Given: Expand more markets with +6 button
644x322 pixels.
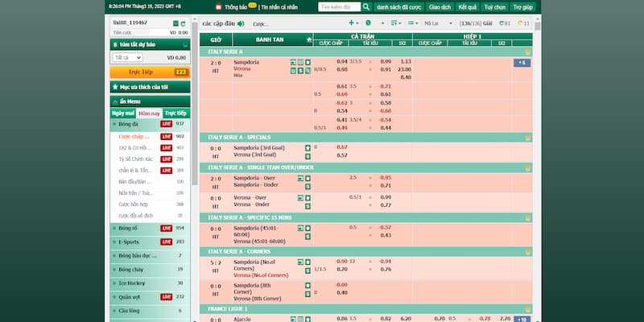Looking at the screenshot, I should click(x=522, y=63).
